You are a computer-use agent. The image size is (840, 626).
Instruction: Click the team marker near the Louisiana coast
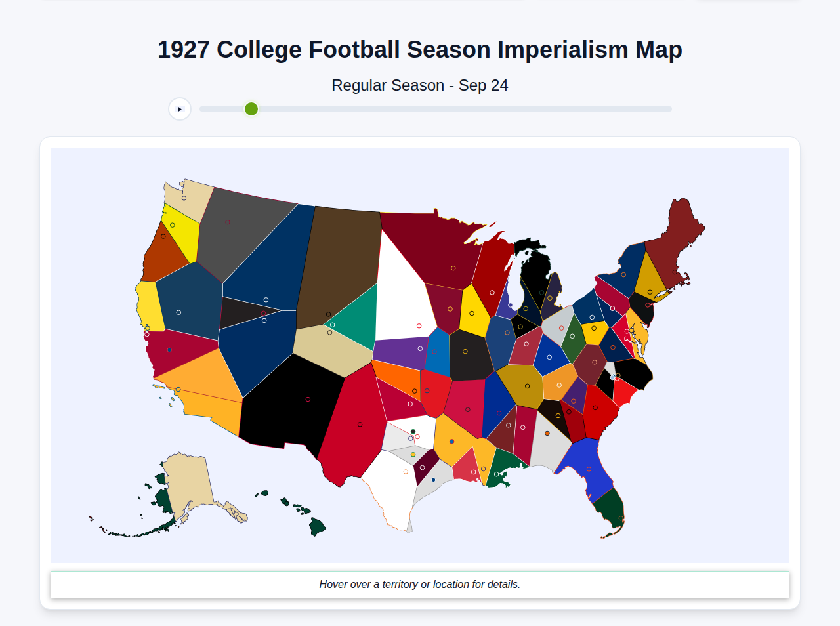pos(497,474)
